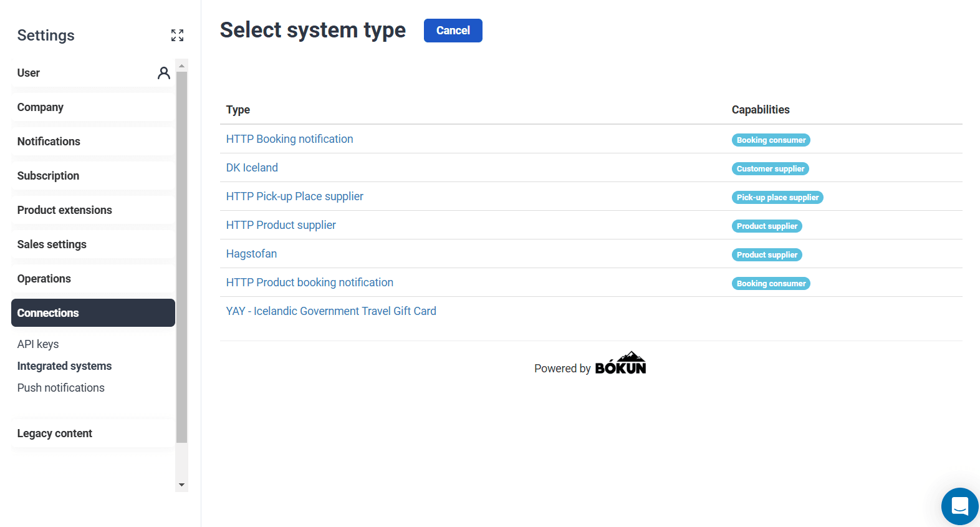Viewport: 980px width, 527px height.
Task: Click the Bókun logo
Action: [x=620, y=363]
